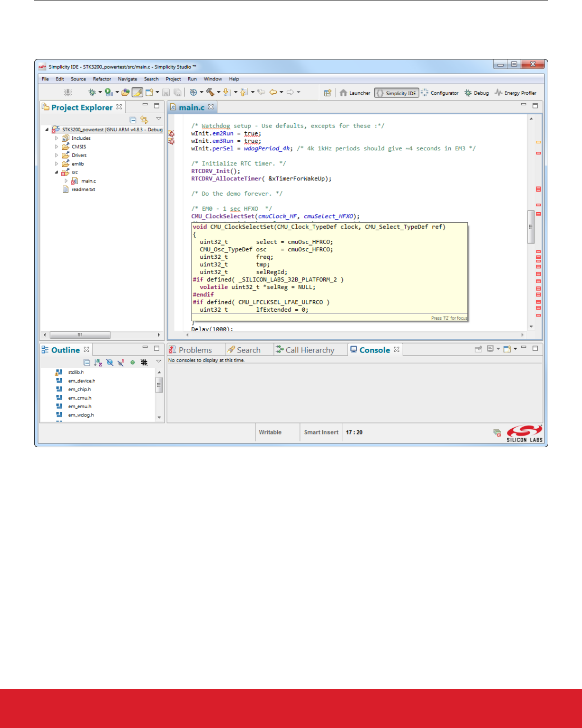Open the Project menu

coord(173,79)
